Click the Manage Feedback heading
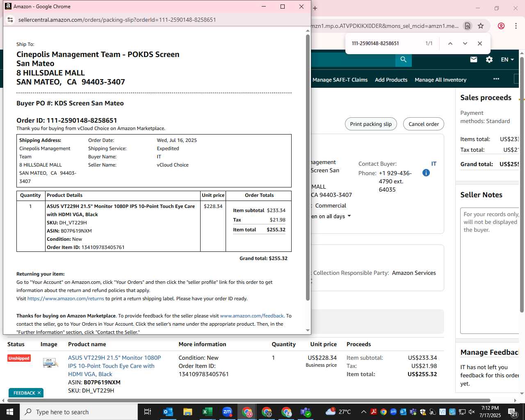 click(490, 352)
